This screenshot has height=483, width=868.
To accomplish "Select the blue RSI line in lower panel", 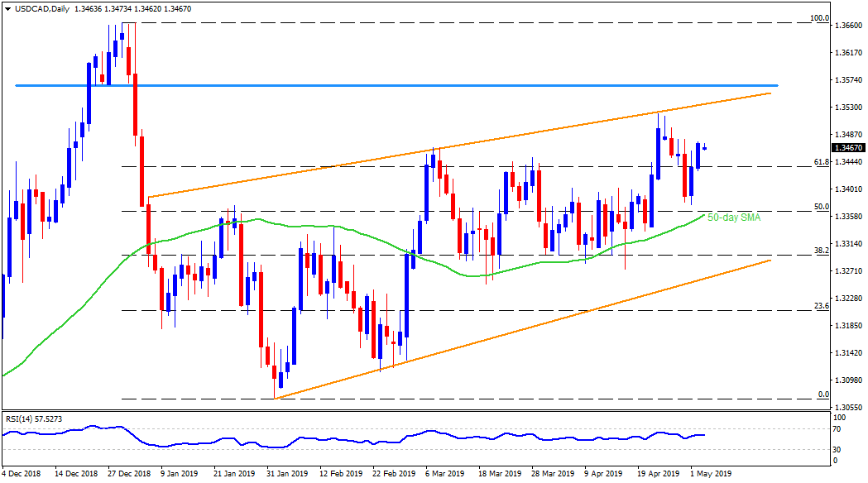I will click(331, 438).
